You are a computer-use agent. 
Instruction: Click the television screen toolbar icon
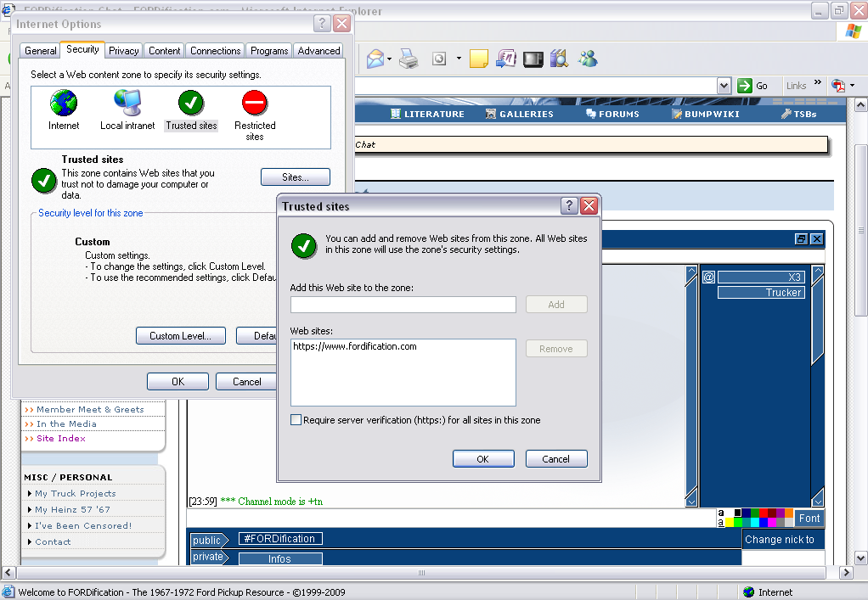[533, 59]
